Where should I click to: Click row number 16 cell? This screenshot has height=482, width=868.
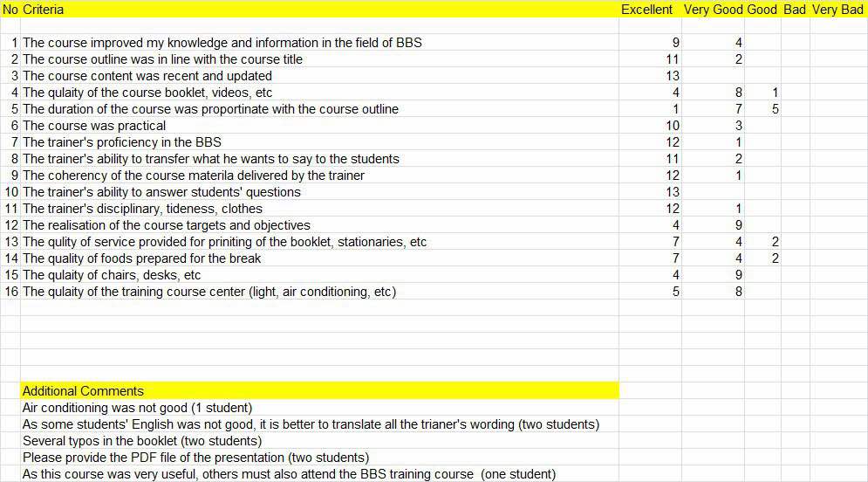point(10,292)
